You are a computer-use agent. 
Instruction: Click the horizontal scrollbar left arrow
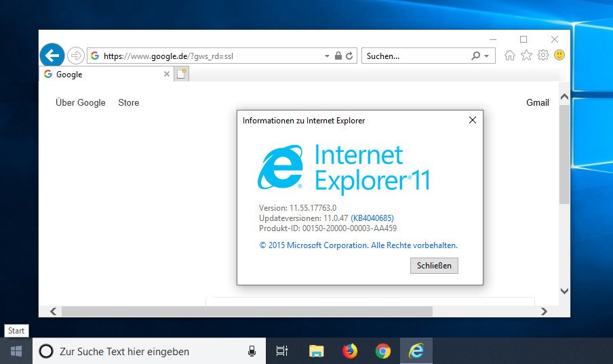(54, 311)
